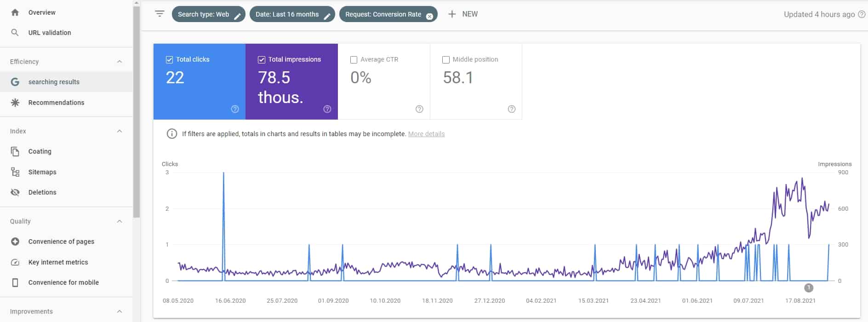
Task: Open help for Total clicks card
Action: (235, 109)
